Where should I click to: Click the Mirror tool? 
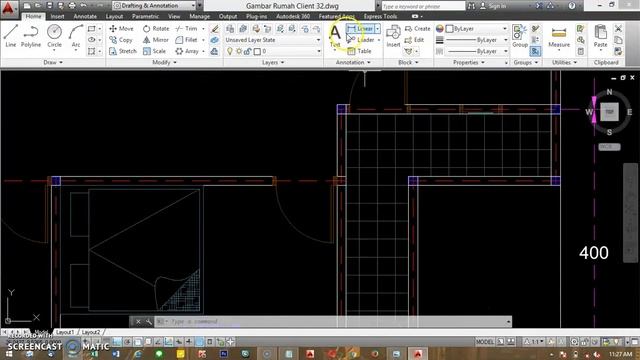pos(156,40)
